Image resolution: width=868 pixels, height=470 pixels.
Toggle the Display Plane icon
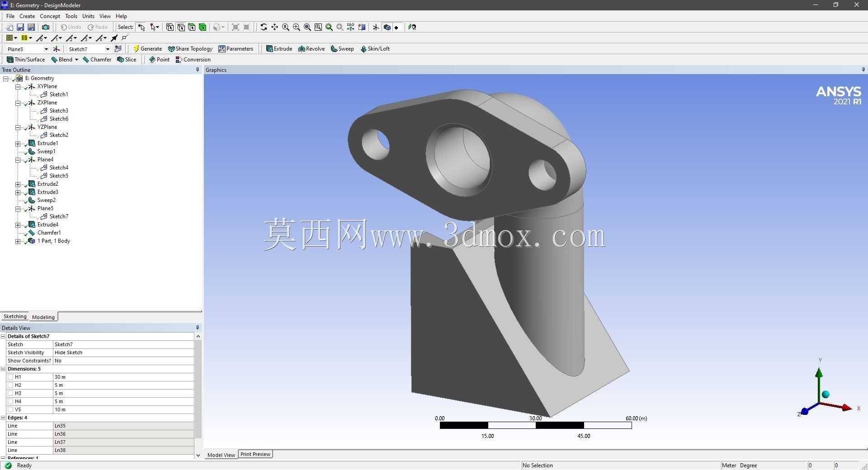[x=376, y=27]
